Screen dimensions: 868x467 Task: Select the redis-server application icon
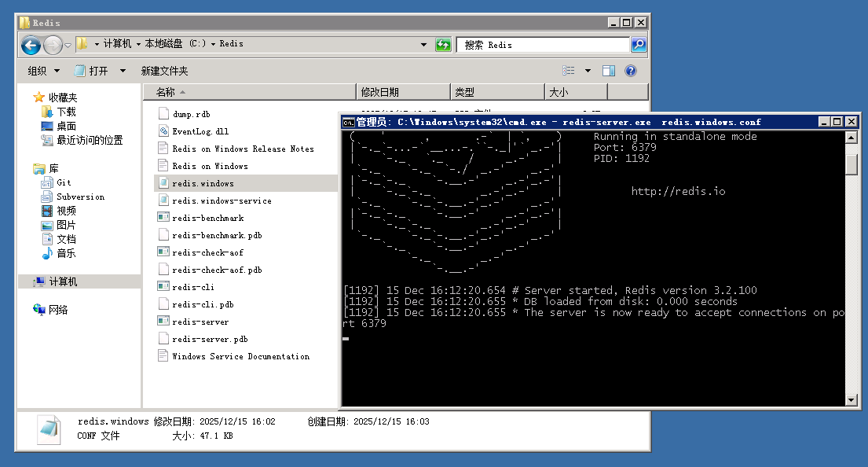click(163, 321)
